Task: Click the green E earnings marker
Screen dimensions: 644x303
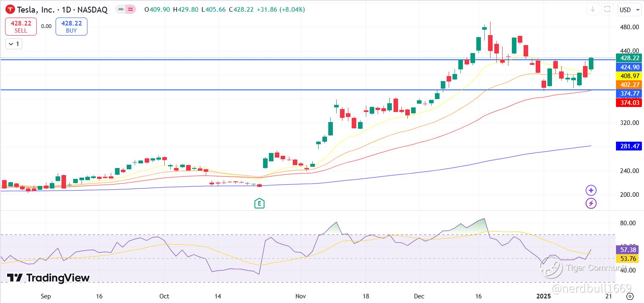Action: pyautogui.click(x=260, y=204)
